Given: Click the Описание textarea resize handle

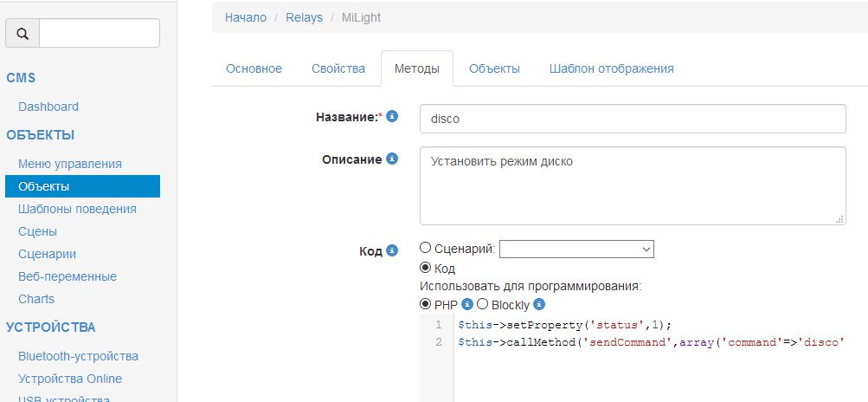Looking at the screenshot, I should 840,220.
